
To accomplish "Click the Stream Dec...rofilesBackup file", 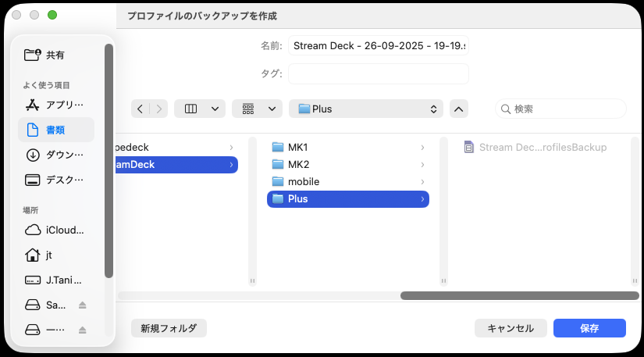I will (x=535, y=147).
